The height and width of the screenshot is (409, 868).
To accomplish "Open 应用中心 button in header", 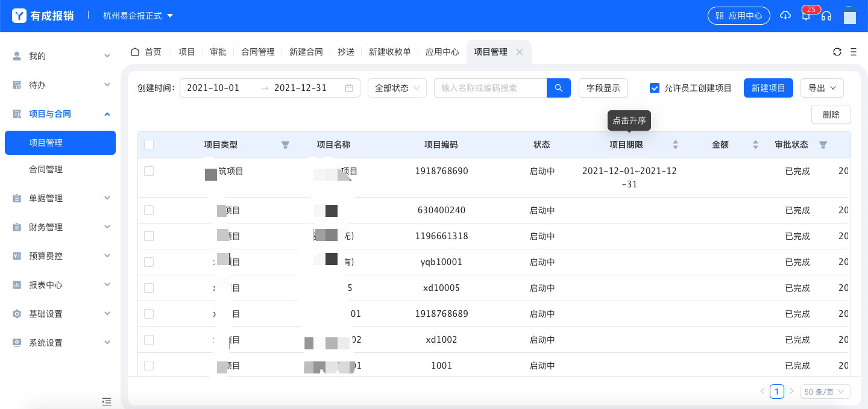I will coord(739,16).
